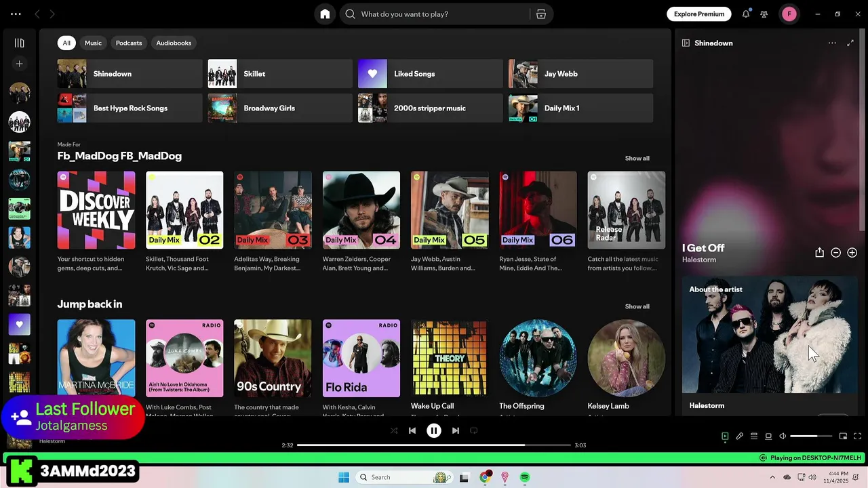
Task: Open Release Radar card
Action: pos(627,223)
